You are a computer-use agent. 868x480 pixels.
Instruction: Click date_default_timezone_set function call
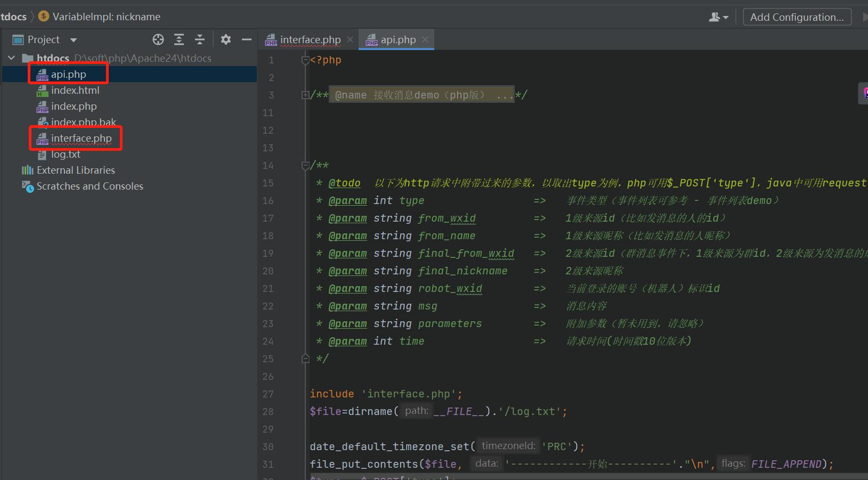(x=390, y=447)
